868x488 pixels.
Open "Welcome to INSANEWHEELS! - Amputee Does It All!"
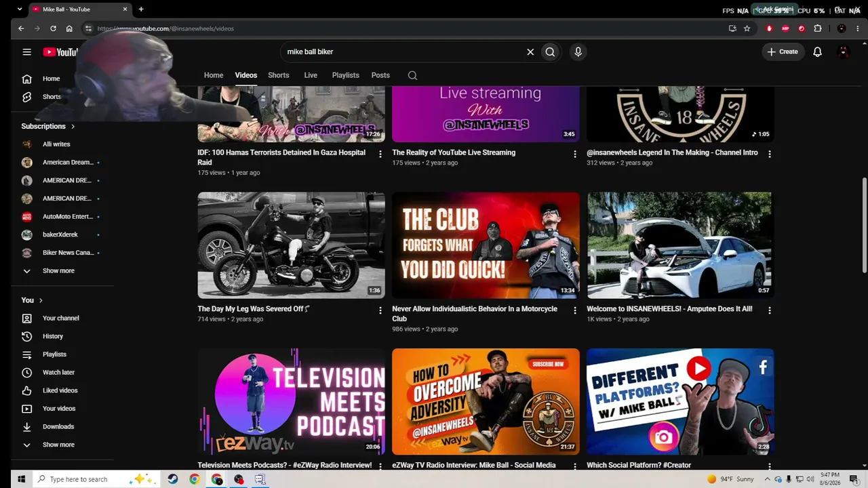pyautogui.click(x=669, y=309)
